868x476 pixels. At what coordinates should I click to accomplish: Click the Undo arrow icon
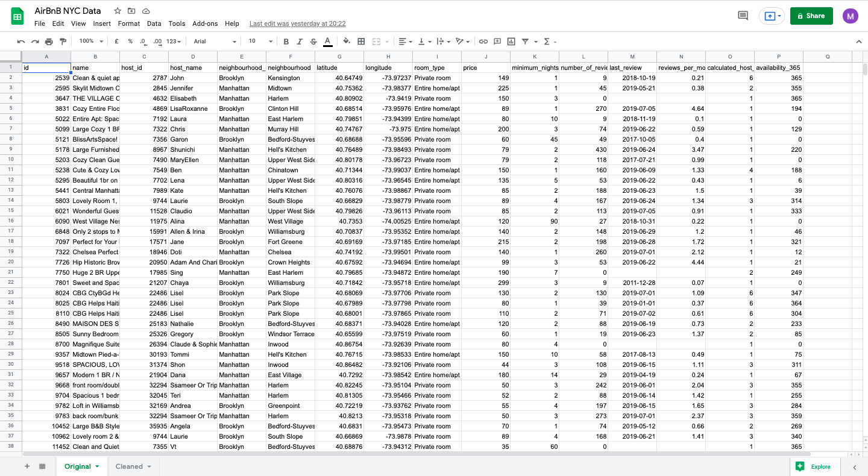[21, 42]
